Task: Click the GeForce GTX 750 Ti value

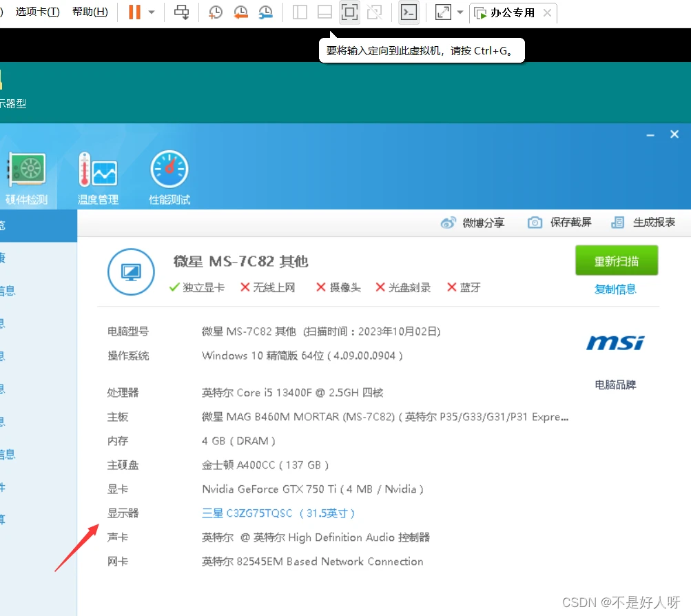Action: pos(313,489)
